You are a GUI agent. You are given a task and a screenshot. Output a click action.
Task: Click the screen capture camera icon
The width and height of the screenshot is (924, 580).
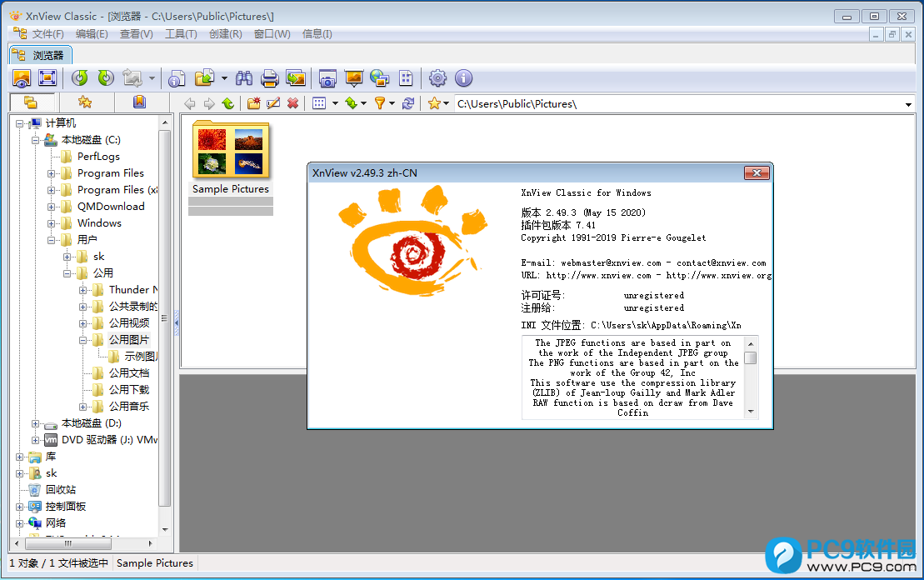point(327,77)
